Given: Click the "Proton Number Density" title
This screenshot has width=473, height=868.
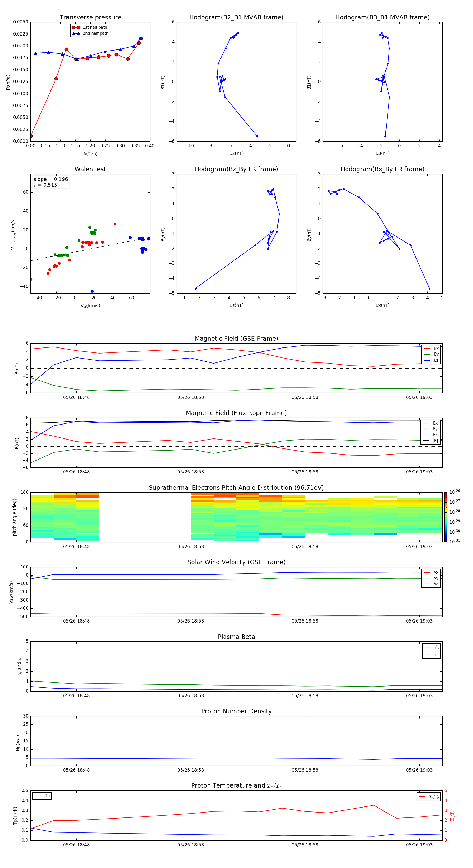Looking at the screenshot, I should 236,711.
